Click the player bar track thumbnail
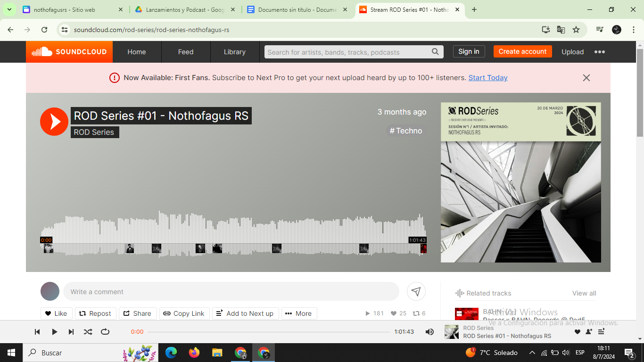 tap(452, 332)
